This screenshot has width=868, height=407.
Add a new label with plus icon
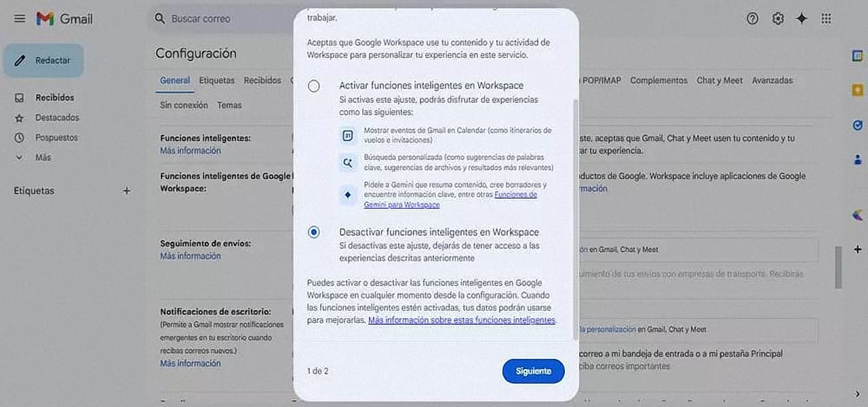(x=126, y=191)
